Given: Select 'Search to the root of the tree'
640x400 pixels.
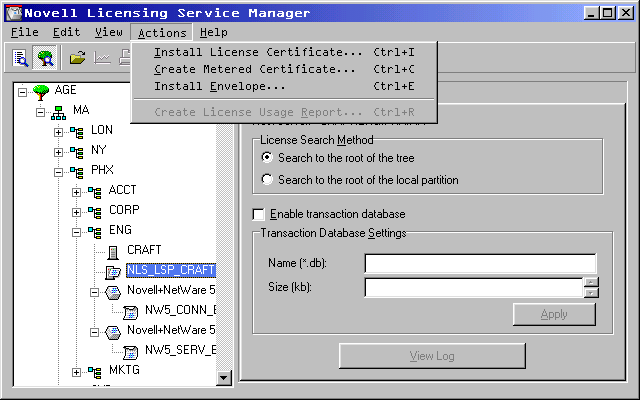Looking at the screenshot, I should coord(266,158).
